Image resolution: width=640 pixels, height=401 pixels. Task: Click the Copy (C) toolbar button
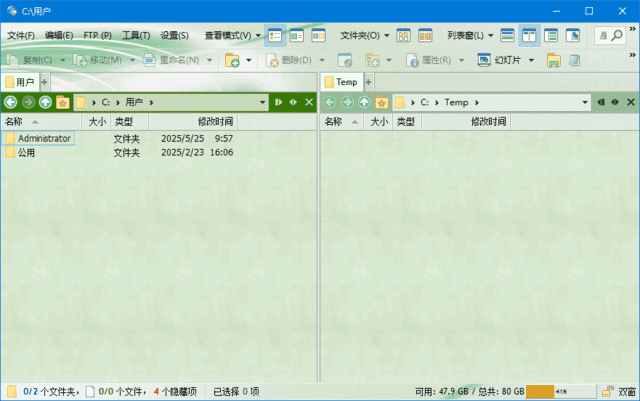coord(30,60)
